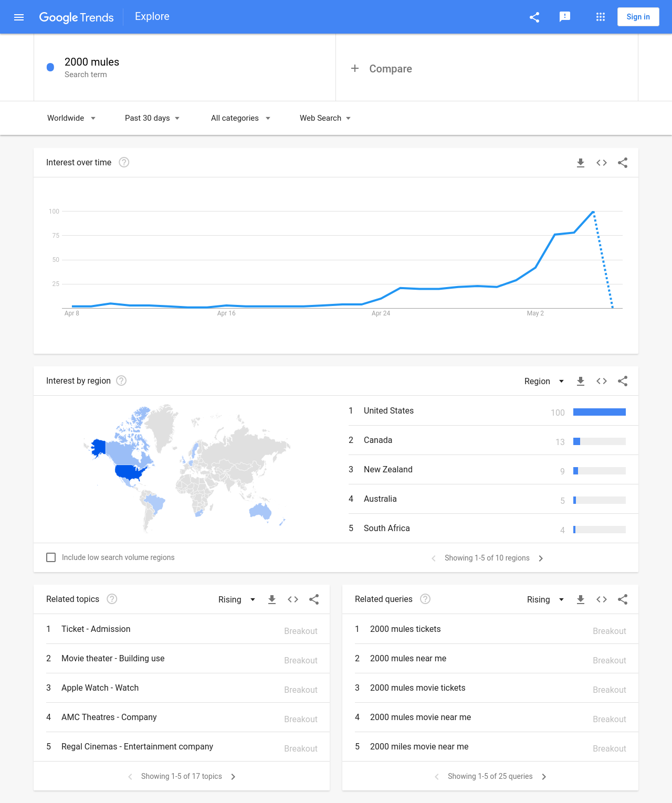This screenshot has width=672, height=803.
Task: Click the share icon in the header
Action: [534, 17]
